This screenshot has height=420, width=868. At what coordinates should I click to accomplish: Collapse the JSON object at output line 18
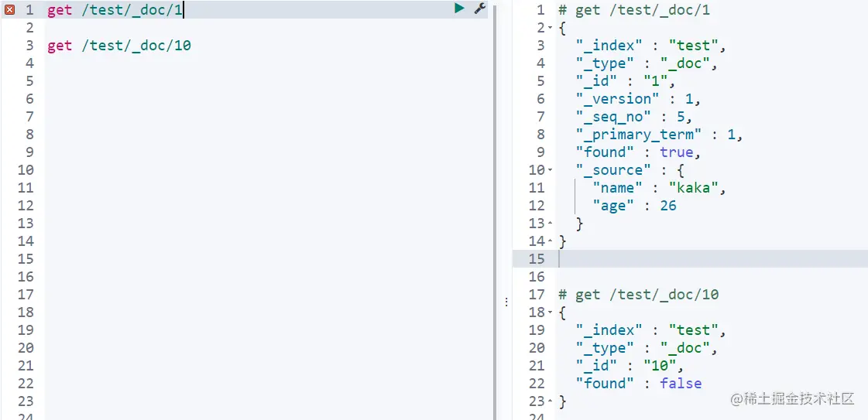pos(551,312)
